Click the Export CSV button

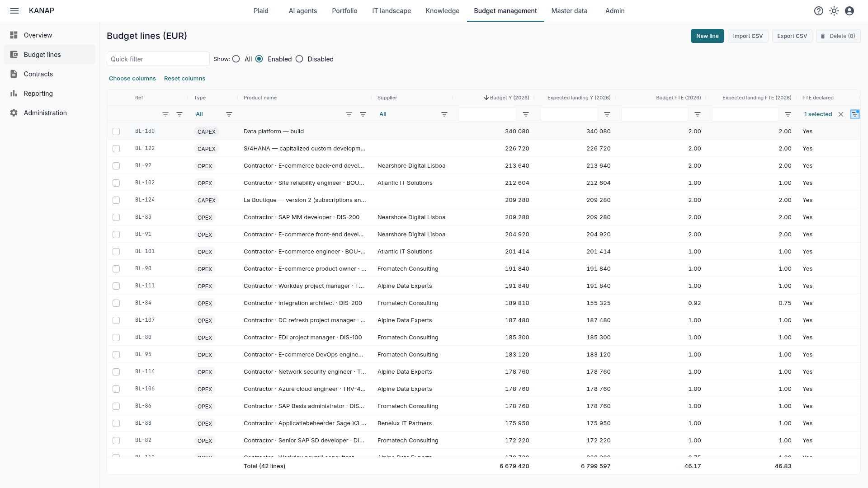[792, 36]
